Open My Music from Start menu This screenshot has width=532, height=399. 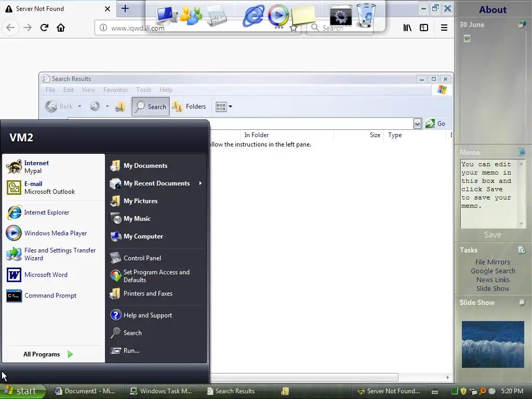click(156, 219)
